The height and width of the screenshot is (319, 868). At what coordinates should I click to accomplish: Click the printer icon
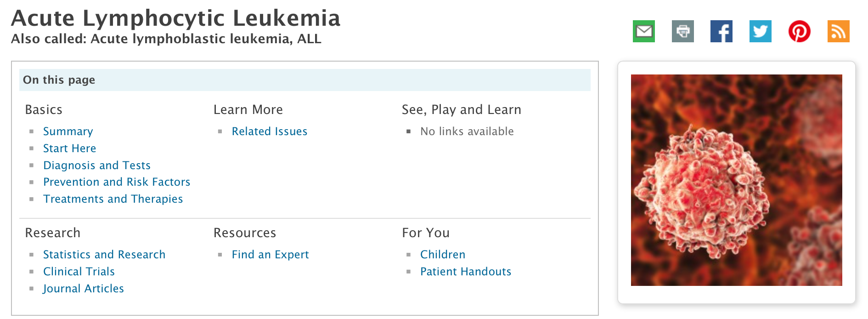tap(682, 31)
